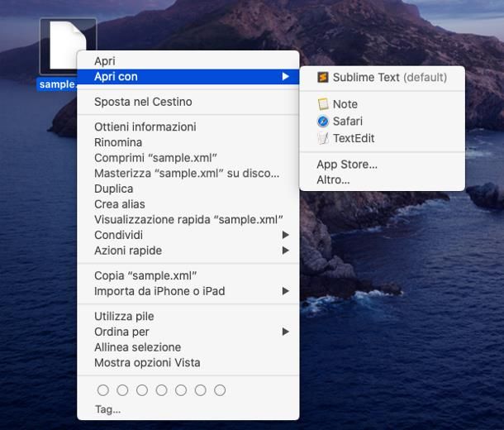
Task: Expand the Azioni rapide submenu arrow
Action: pyautogui.click(x=285, y=251)
